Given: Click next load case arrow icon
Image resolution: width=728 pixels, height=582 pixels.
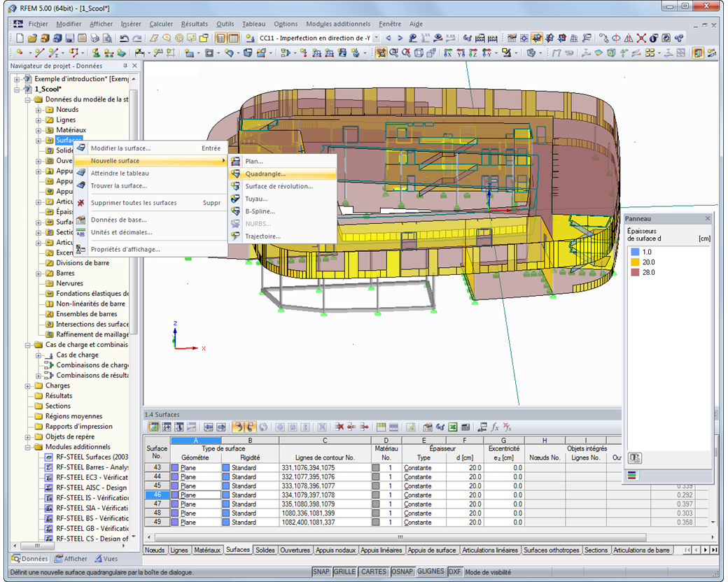Looking at the screenshot, I should click(400, 38).
